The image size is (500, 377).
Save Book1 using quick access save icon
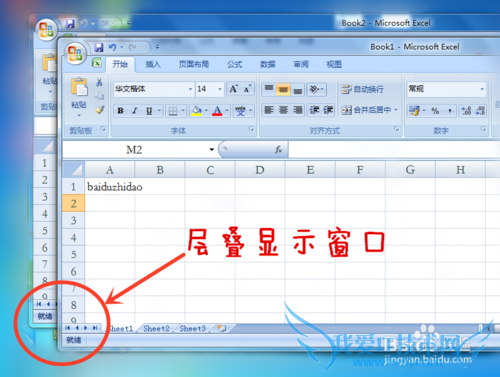99,48
